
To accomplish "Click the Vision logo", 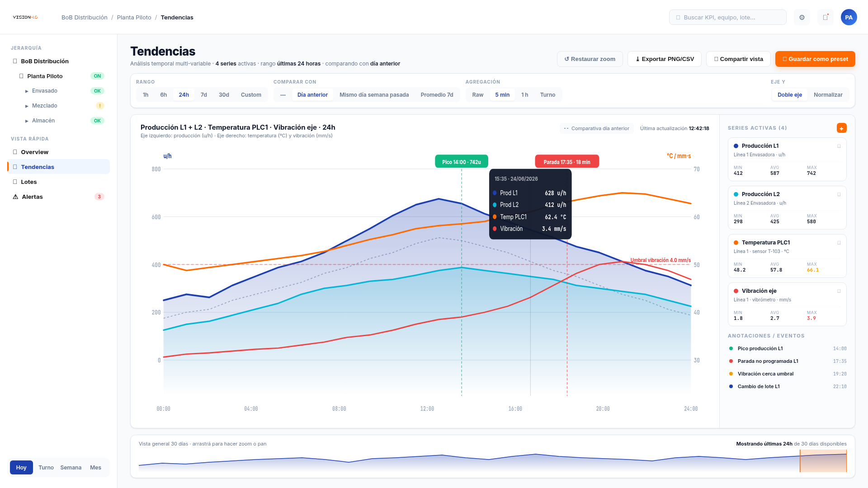I will [25, 17].
